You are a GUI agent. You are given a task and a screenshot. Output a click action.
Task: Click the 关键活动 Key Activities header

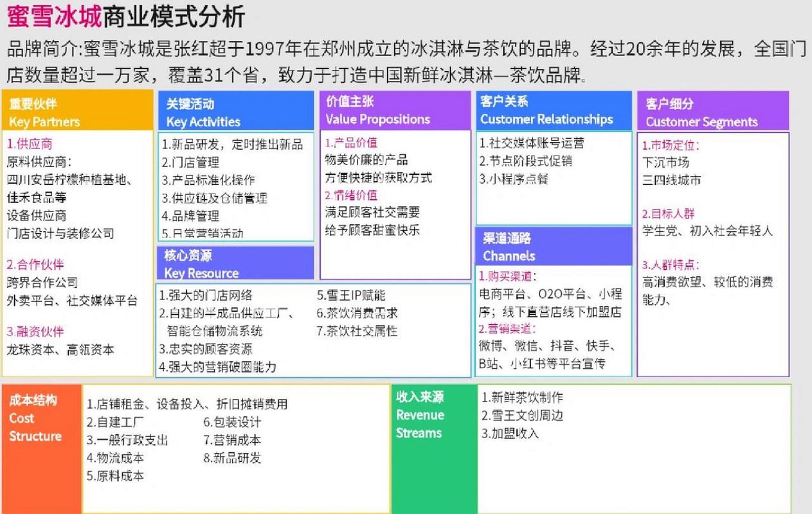235,111
